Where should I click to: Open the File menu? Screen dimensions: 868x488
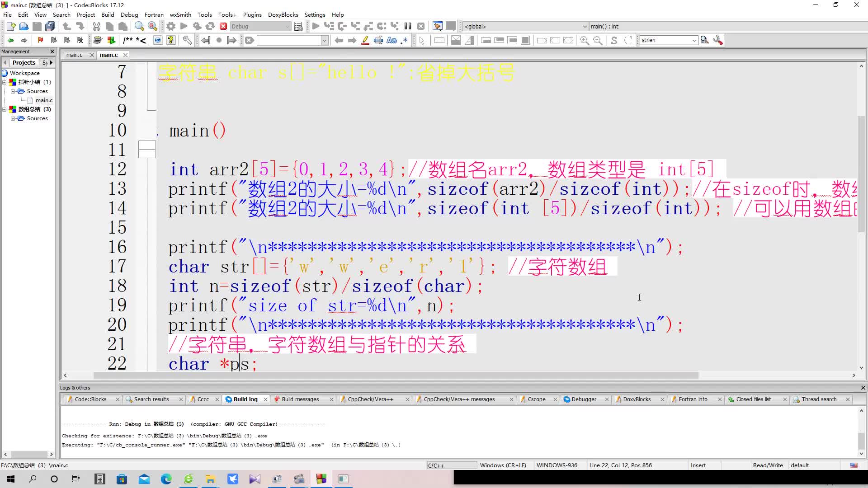pyautogui.click(x=7, y=14)
